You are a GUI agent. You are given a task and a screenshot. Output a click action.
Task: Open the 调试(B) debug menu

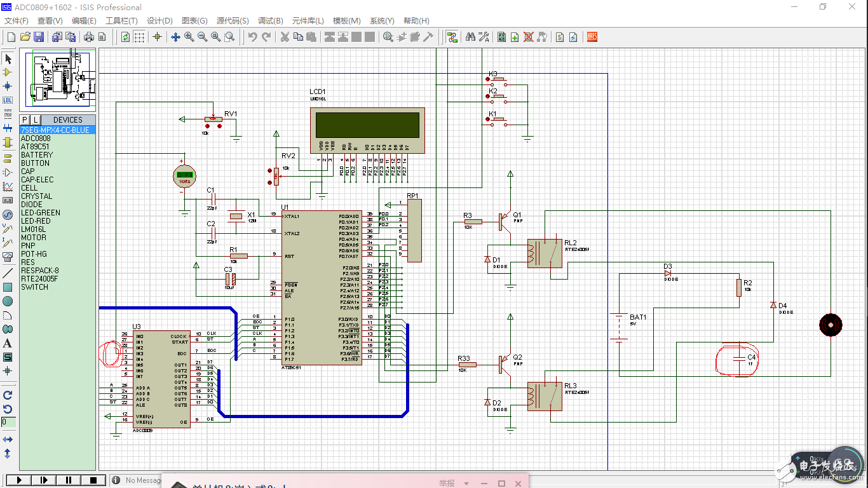tap(270, 21)
